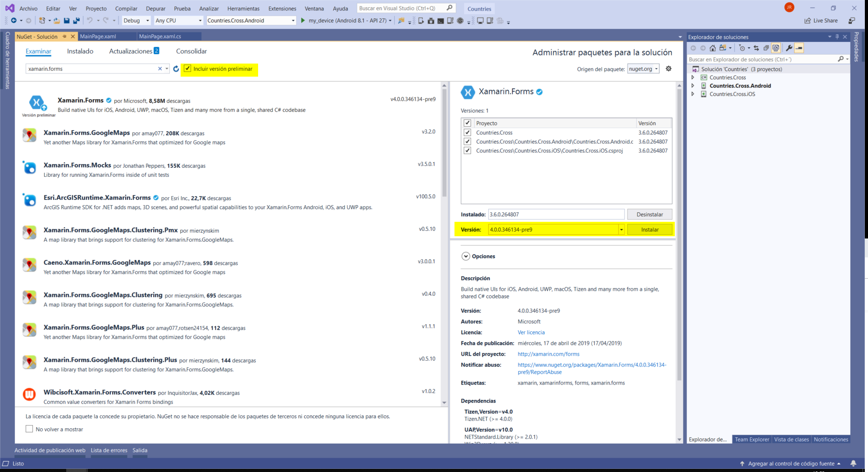Viewport: 868px width, 472px height.
Task: Open properties wrench icon in Solution Explorer
Action: tap(789, 48)
